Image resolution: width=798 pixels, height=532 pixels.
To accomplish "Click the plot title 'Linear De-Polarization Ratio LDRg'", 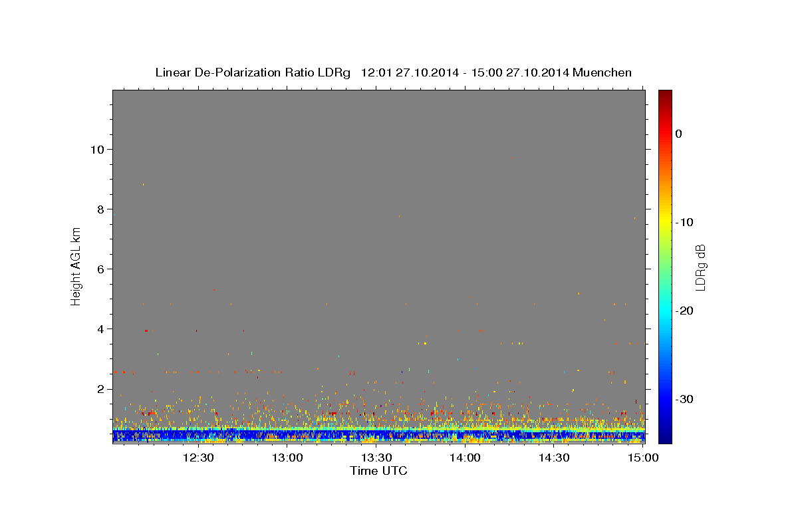I will (252, 72).
